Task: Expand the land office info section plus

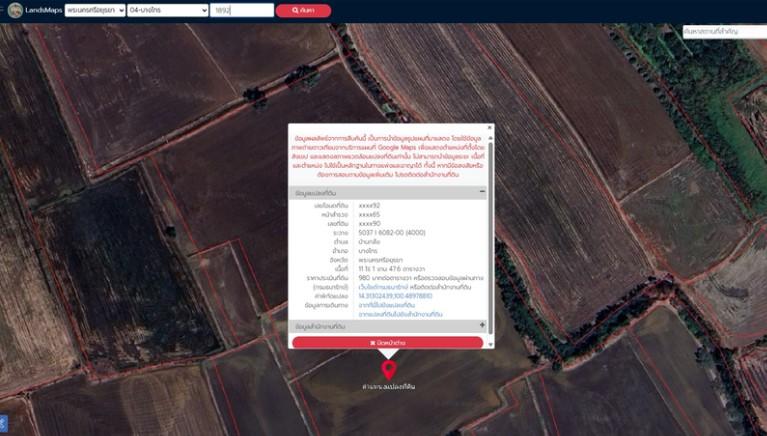Action: tap(482, 325)
